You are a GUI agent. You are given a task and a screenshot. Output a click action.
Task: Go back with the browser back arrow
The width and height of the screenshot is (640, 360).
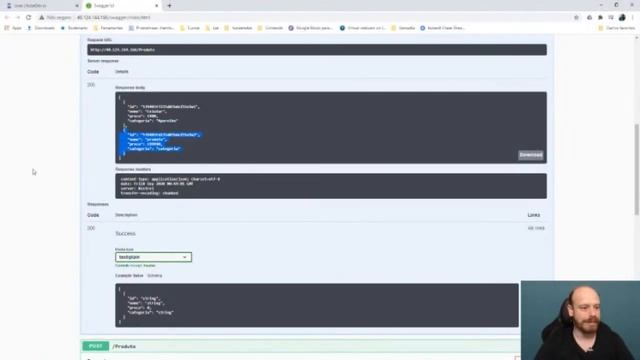7,18
